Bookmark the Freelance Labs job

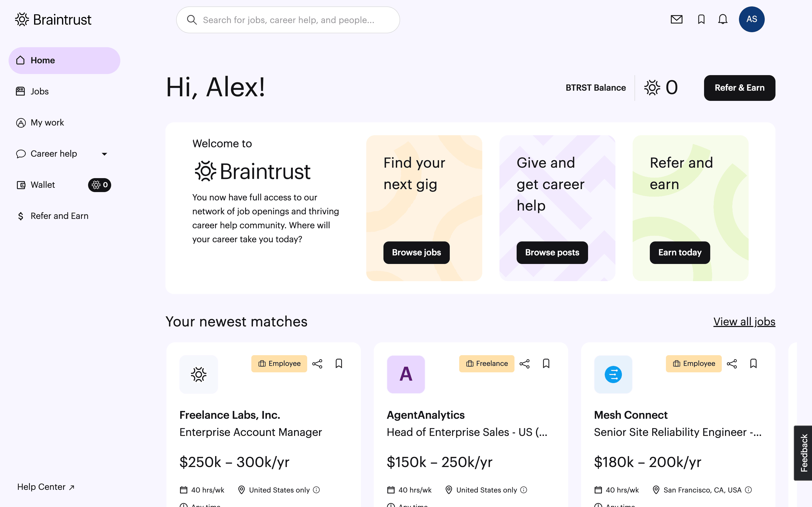coord(339,363)
